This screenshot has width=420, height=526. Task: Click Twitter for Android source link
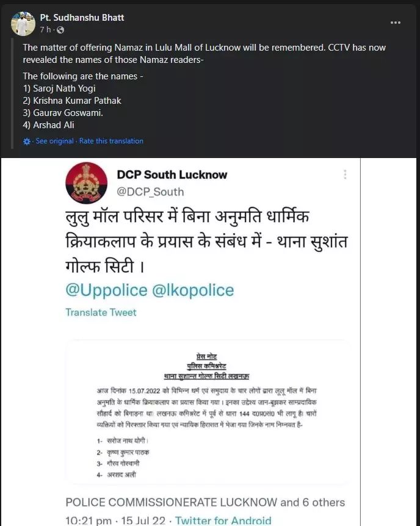[223, 521]
